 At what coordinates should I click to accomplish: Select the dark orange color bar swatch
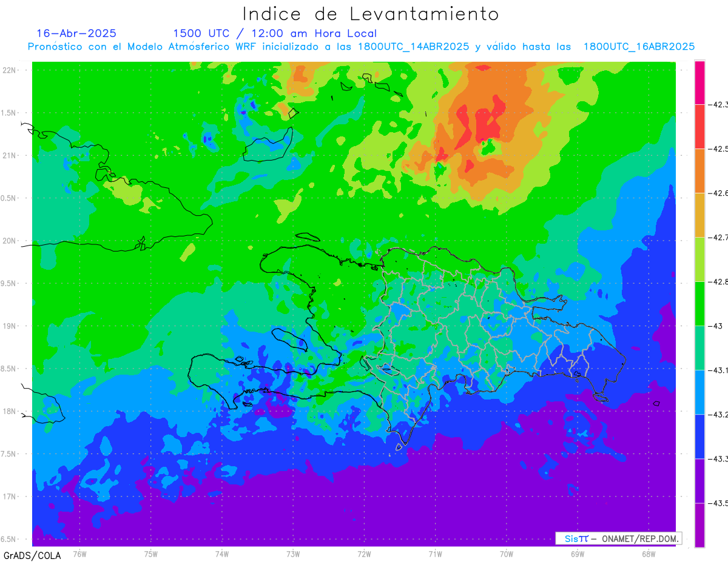coord(699,170)
